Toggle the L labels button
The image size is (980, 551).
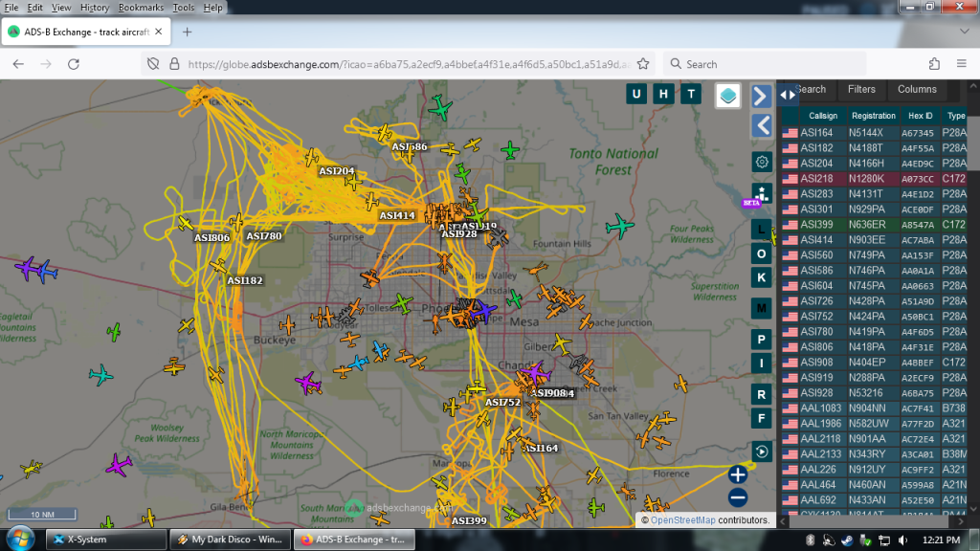(x=761, y=230)
